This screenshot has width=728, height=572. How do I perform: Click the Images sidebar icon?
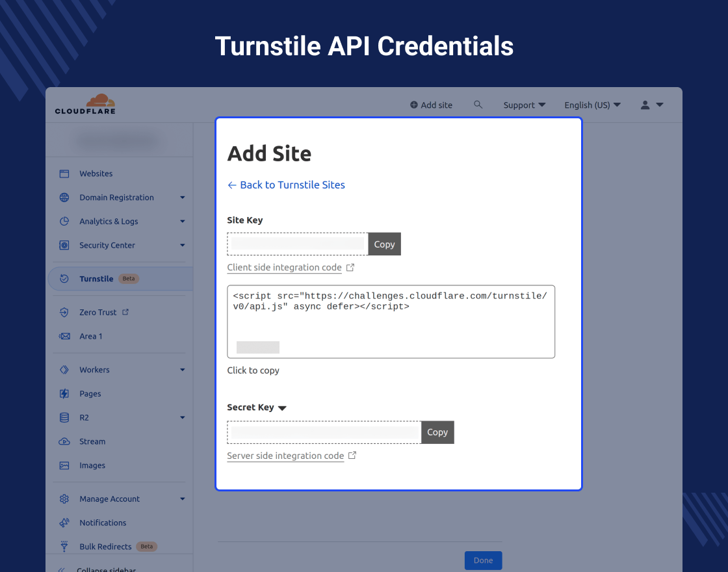point(64,465)
